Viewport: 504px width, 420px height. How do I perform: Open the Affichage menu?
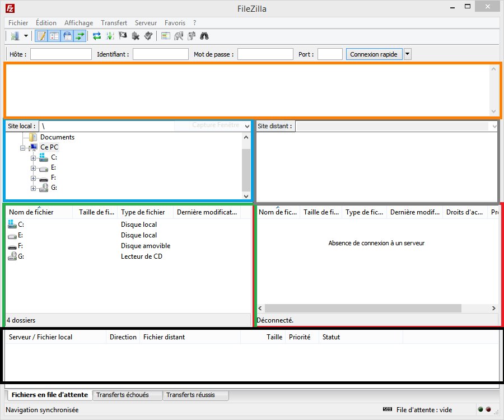click(78, 23)
